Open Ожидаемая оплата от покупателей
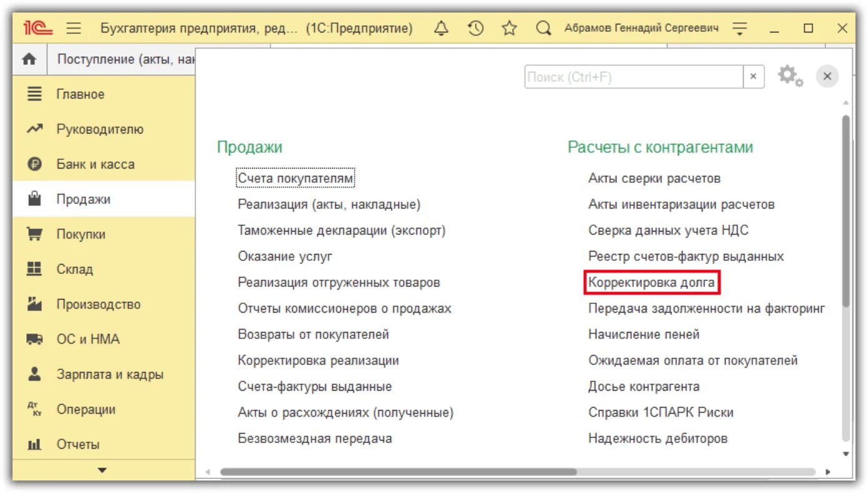 [x=693, y=361]
